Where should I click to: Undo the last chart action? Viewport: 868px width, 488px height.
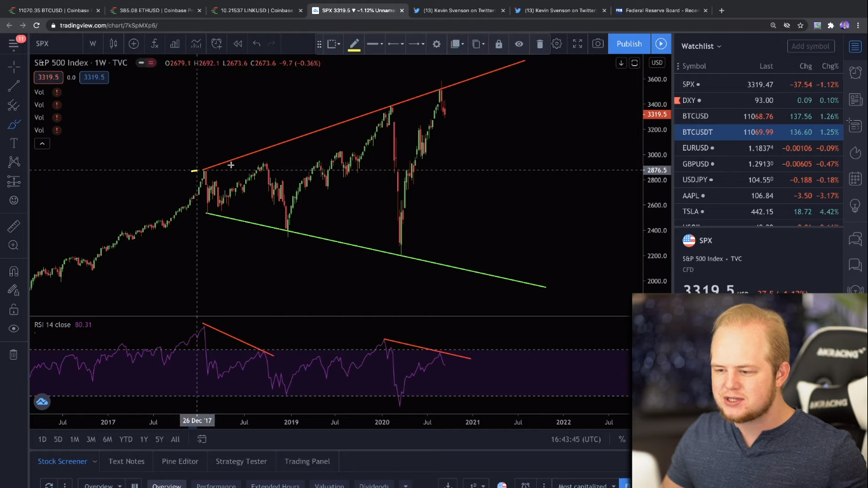pyautogui.click(x=257, y=43)
